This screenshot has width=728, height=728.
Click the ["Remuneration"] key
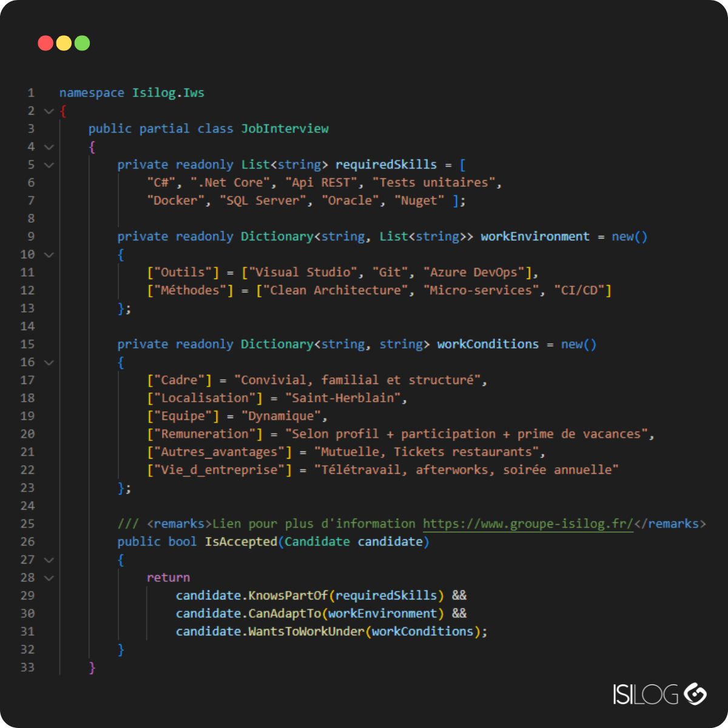204,434
